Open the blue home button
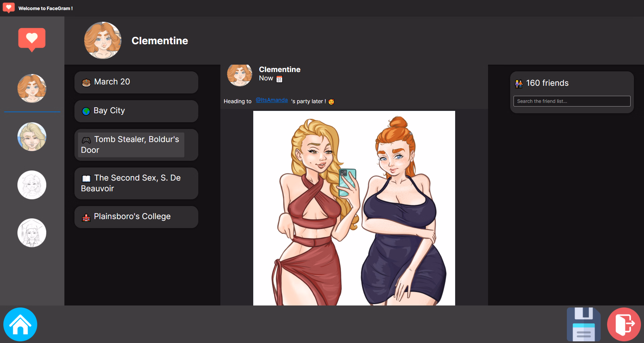 20,324
